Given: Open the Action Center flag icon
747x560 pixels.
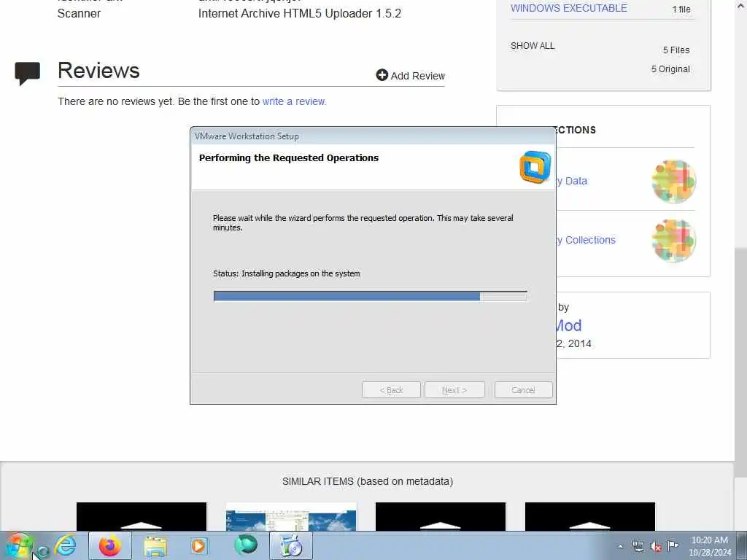Looking at the screenshot, I should point(673,546).
